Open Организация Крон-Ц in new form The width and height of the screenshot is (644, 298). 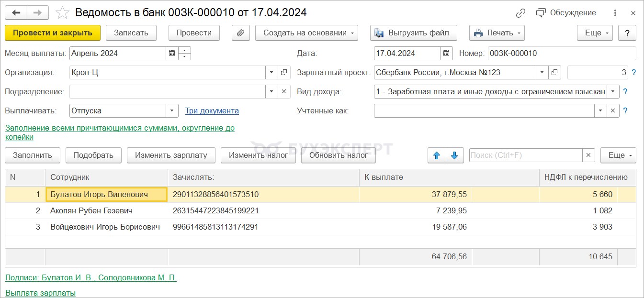(x=284, y=73)
